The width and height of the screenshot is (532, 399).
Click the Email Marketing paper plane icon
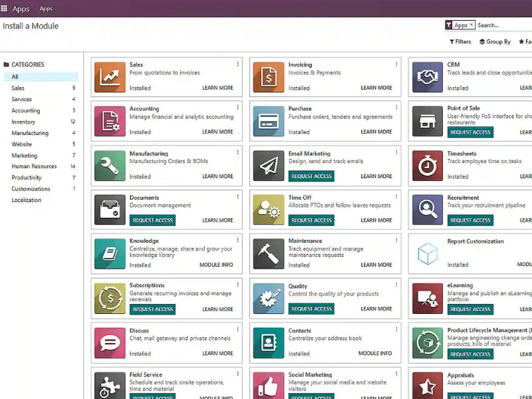coord(269,166)
